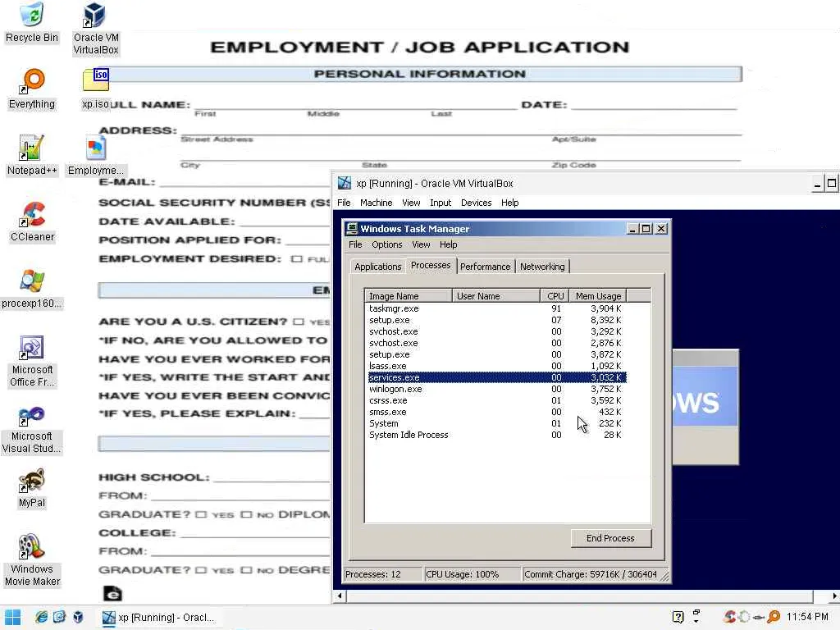Click the help question mark tray icon

click(x=678, y=617)
